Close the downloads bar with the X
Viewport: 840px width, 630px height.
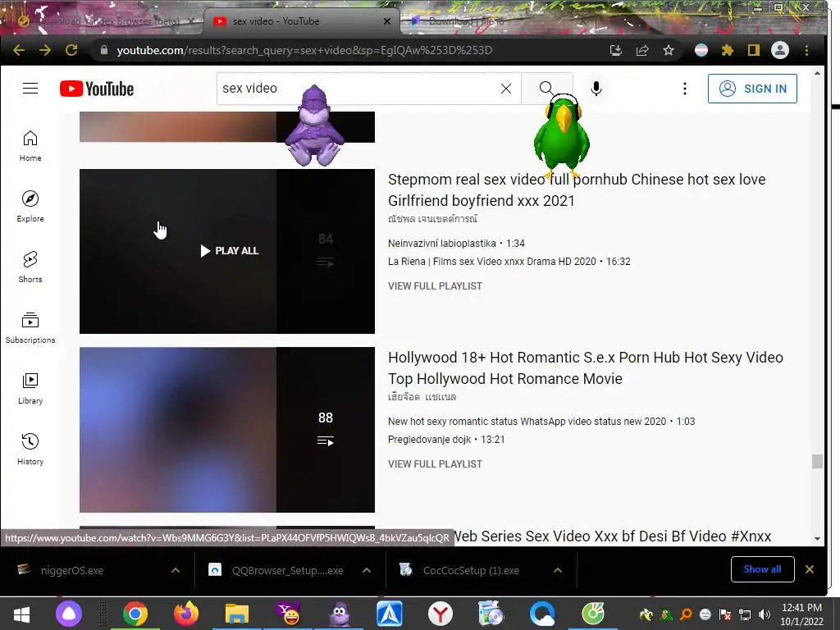pyautogui.click(x=810, y=569)
